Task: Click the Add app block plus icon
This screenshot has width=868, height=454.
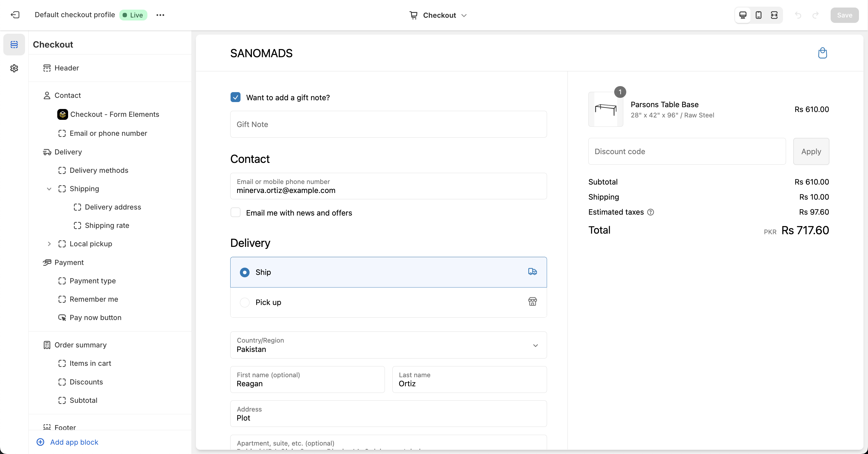Action: coord(40,442)
